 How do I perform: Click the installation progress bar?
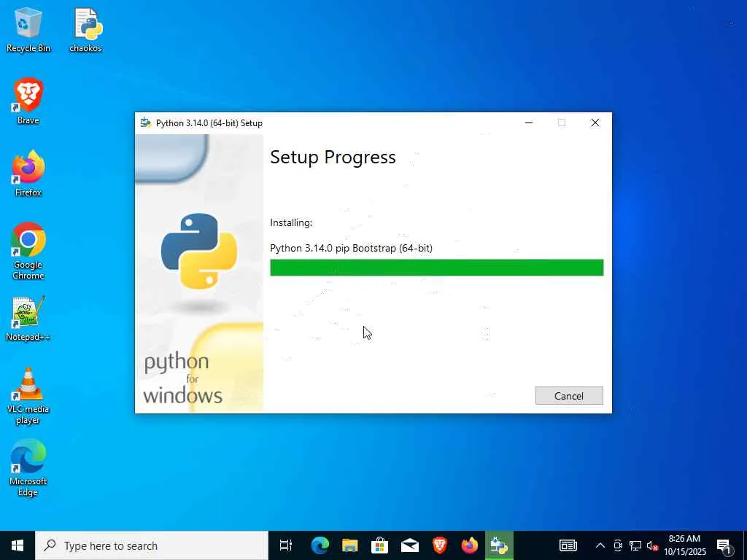pyautogui.click(x=436, y=268)
